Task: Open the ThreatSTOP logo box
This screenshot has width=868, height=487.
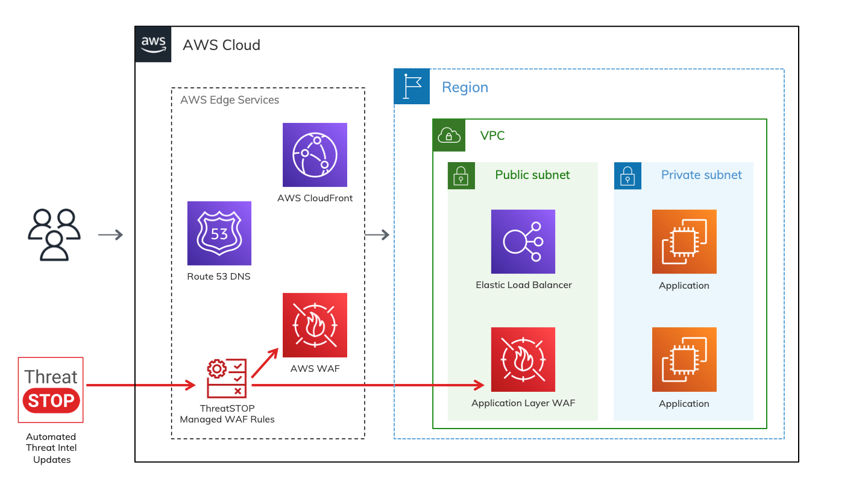Action: pyautogui.click(x=51, y=389)
